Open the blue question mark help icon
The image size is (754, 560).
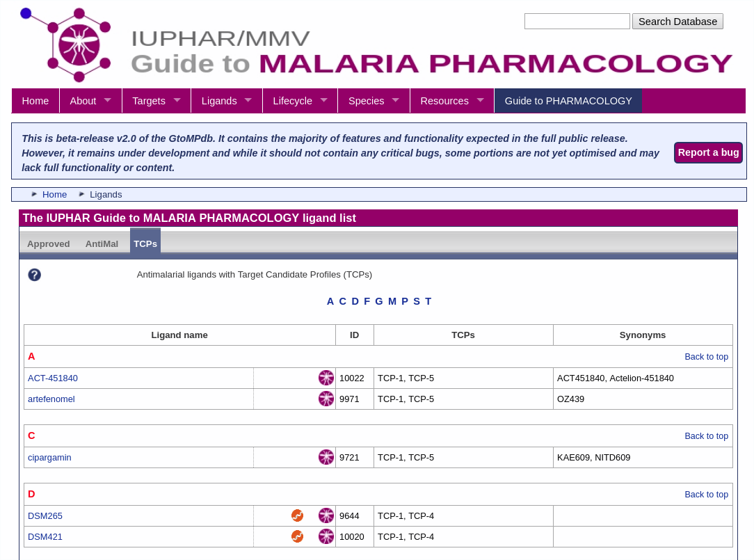point(34,275)
